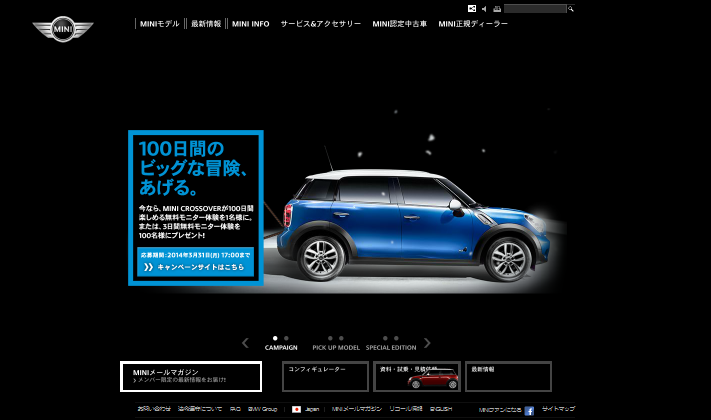Go to next slide with right arrow
This screenshot has width=711, height=420.
(427, 343)
